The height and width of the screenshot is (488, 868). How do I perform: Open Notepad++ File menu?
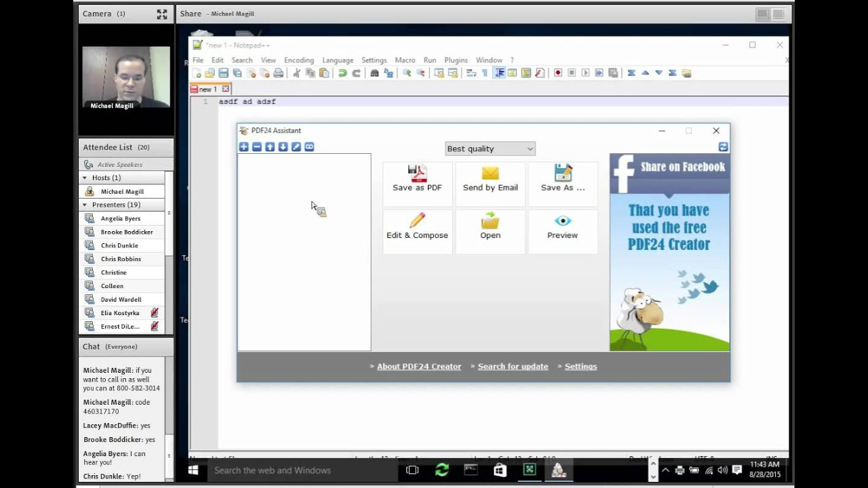(x=198, y=60)
